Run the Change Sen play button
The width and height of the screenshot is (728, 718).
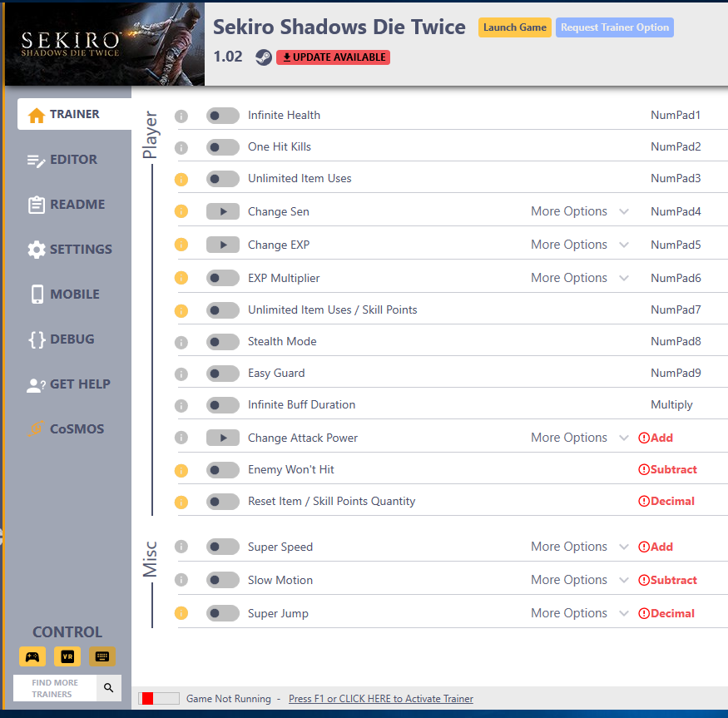click(223, 212)
